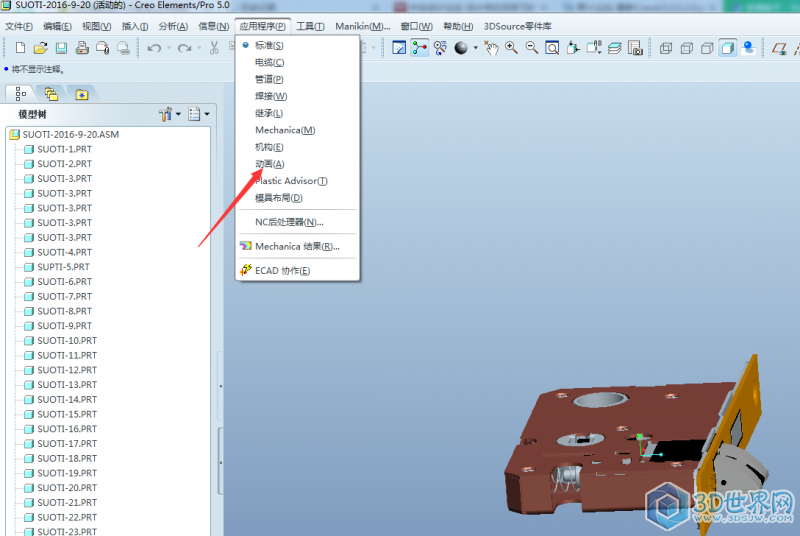
Task: Switch to wireframe display style
Action: click(x=666, y=48)
